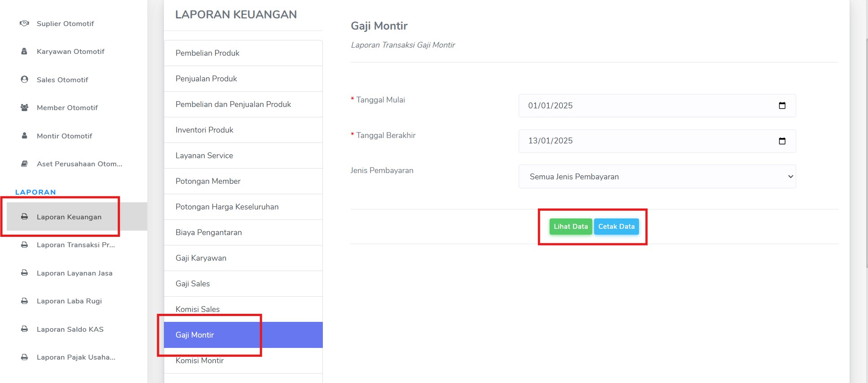The image size is (868, 383).
Task: Open Laporan Layanan Jasa
Action: (75, 273)
